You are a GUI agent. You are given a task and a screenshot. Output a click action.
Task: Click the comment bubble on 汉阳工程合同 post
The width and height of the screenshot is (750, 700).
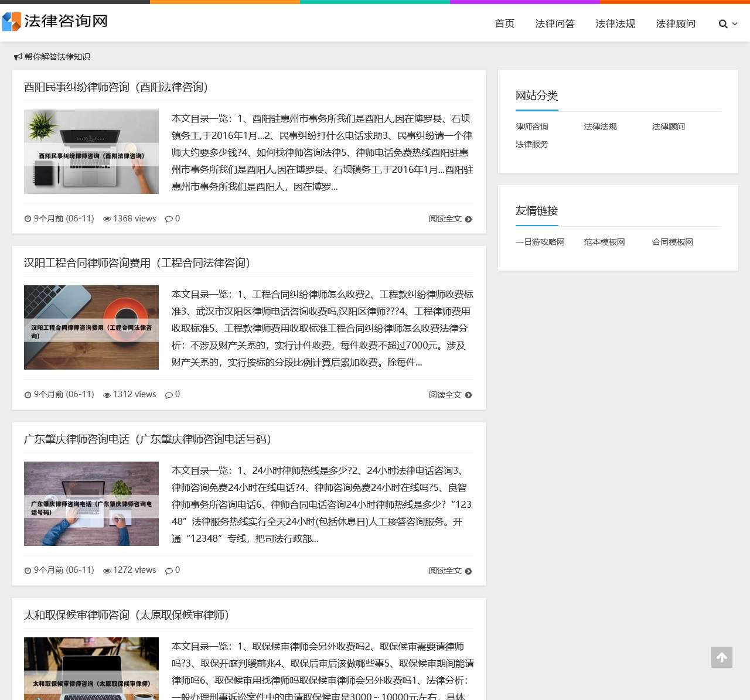[x=169, y=395]
